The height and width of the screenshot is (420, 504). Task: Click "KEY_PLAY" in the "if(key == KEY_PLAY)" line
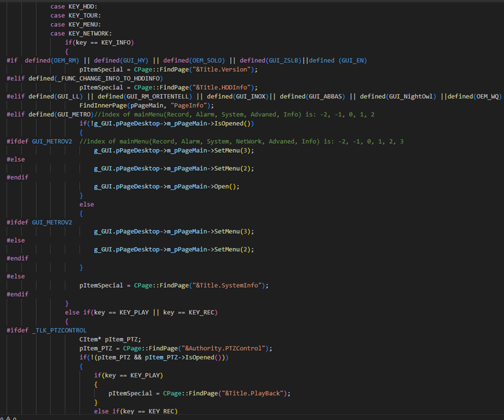tap(145, 375)
